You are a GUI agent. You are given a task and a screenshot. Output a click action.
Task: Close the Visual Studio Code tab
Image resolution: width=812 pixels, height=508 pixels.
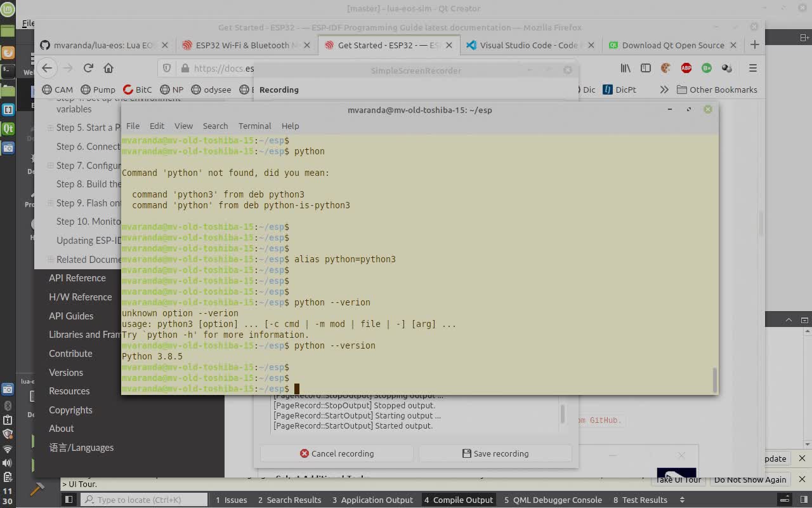591,45
